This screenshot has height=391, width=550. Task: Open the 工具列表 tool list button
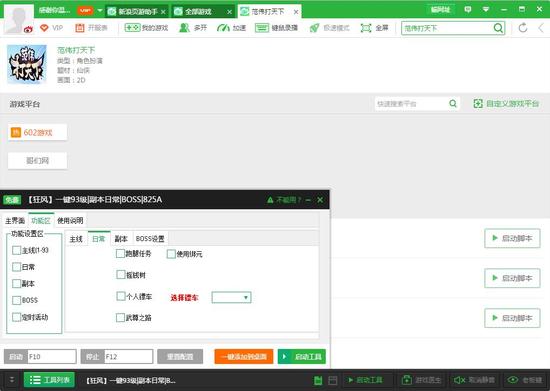(x=49, y=380)
